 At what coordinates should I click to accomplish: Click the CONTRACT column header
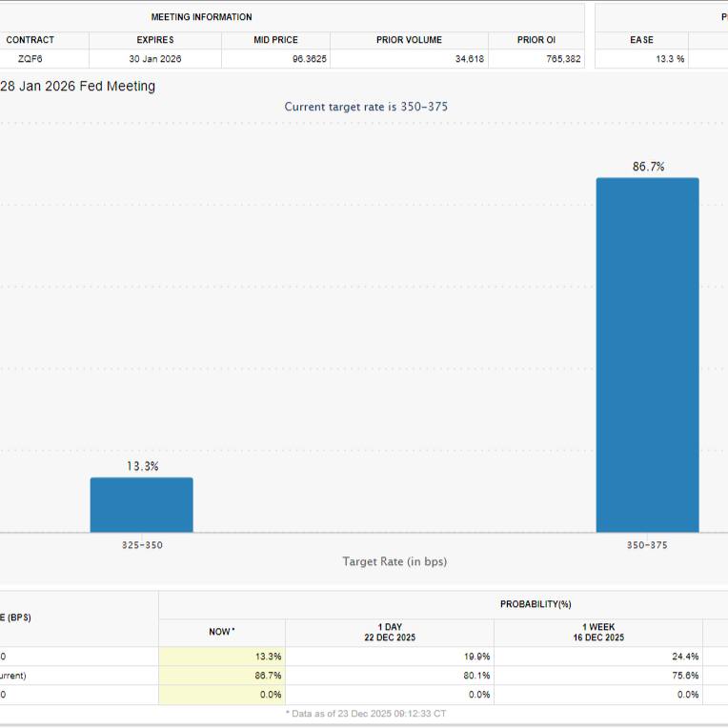[30, 40]
